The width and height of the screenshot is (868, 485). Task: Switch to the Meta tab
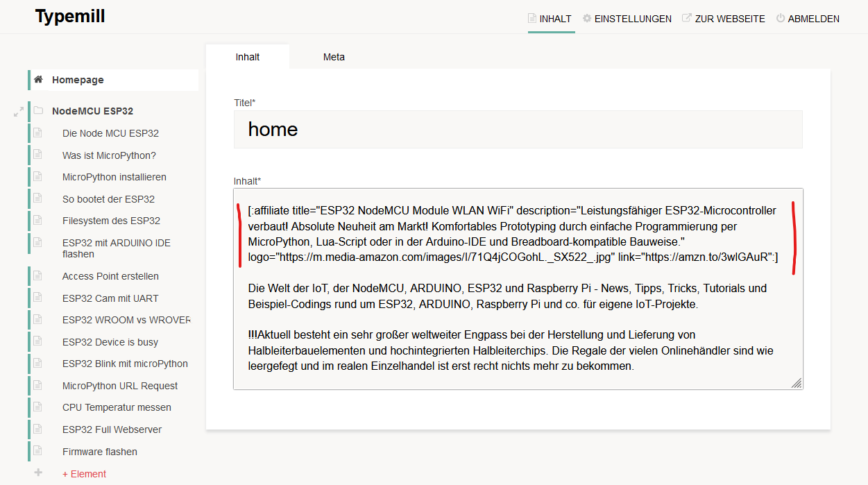point(334,57)
